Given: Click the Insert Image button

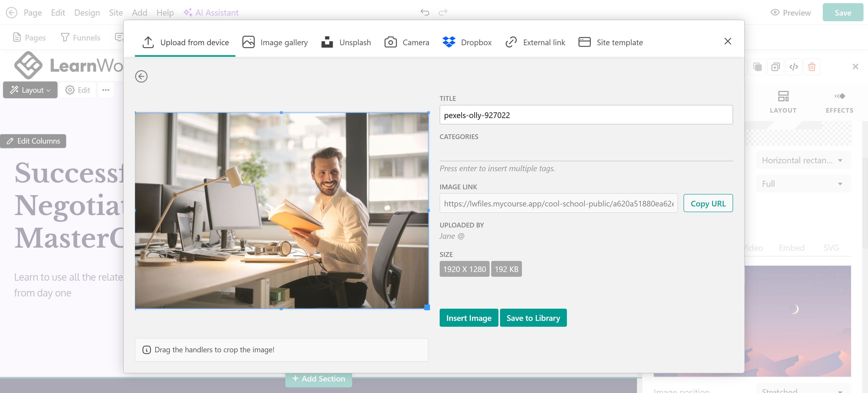Looking at the screenshot, I should (468, 318).
